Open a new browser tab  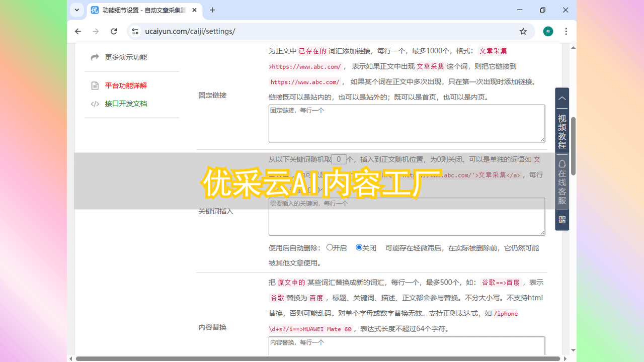click(x=212, y=10)
